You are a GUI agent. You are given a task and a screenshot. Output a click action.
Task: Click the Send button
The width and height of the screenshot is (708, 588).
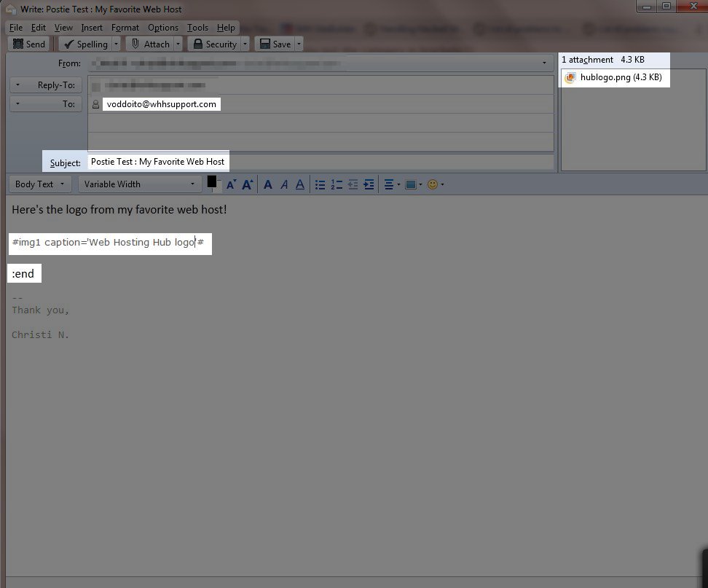coord(29,44)
